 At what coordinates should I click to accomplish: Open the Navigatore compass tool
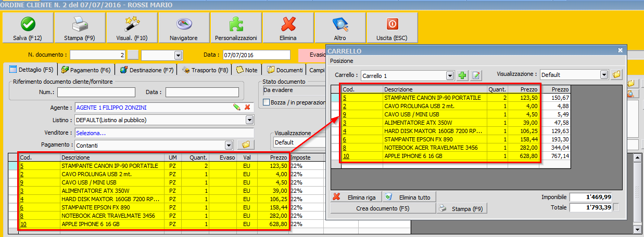[184, 28]
